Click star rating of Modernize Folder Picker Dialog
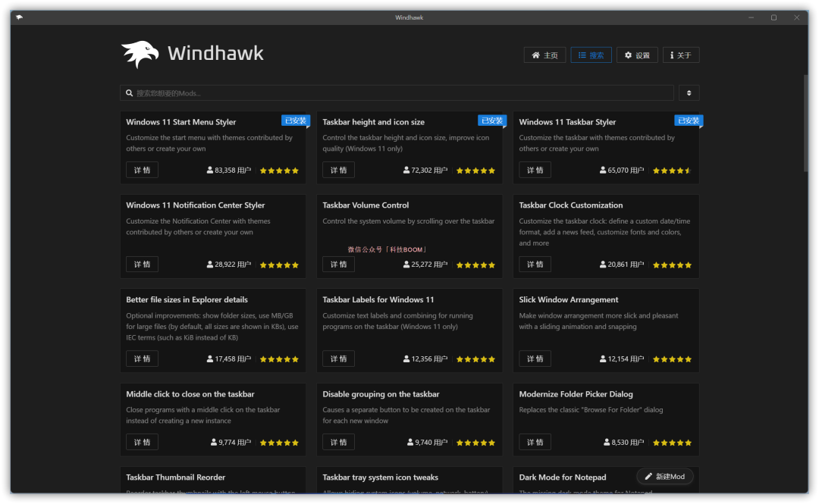The width and height of the screenshot is (819, 504). tap(672, 443)
